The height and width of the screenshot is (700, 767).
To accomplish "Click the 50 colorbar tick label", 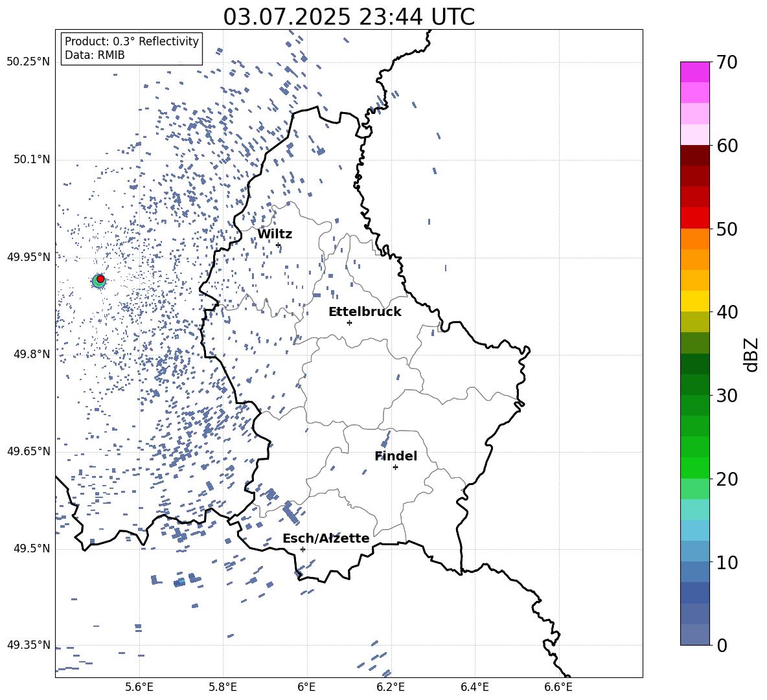I will pyautogui.click(x=727, y=229).
